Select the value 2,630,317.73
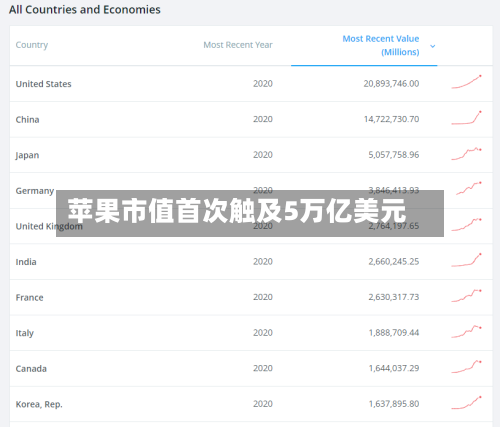Screen dimensions: 500x427 pos(393,297)
